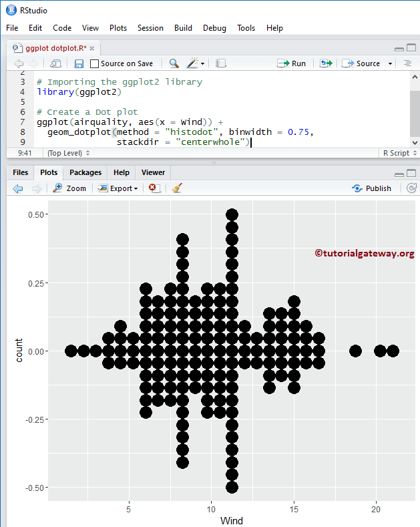The width and height of the screenshot is (420, 527).
Task: Maximize the source editor pane
Action: click(411, 47)
